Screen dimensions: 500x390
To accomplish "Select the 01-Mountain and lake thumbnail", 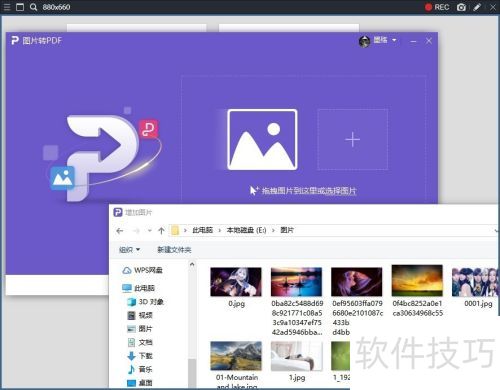I will pos(236,356).
